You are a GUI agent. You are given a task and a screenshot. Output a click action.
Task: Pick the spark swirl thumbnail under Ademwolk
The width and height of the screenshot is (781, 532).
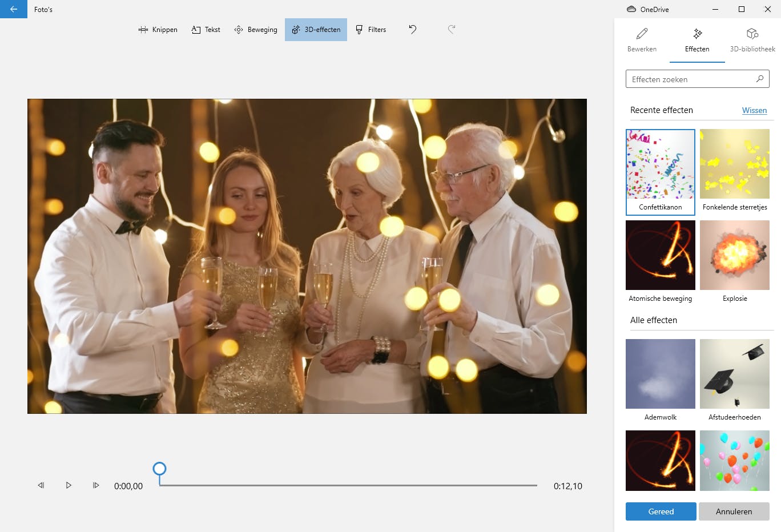click(x=661, y=461)
